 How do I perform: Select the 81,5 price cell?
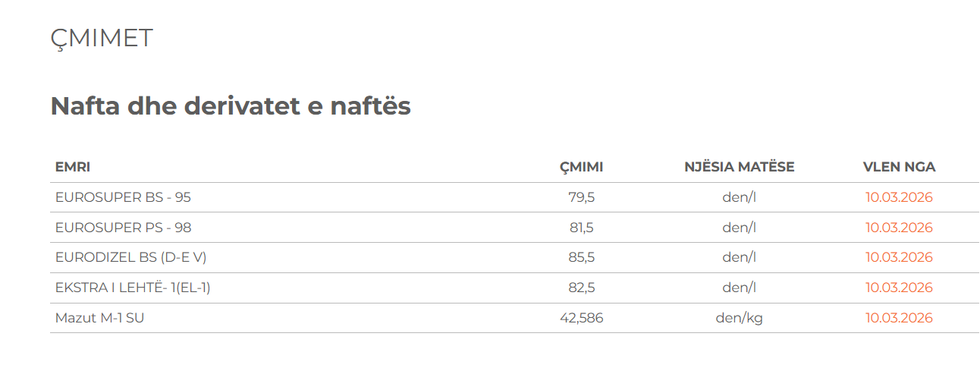(x=581, y=228)
